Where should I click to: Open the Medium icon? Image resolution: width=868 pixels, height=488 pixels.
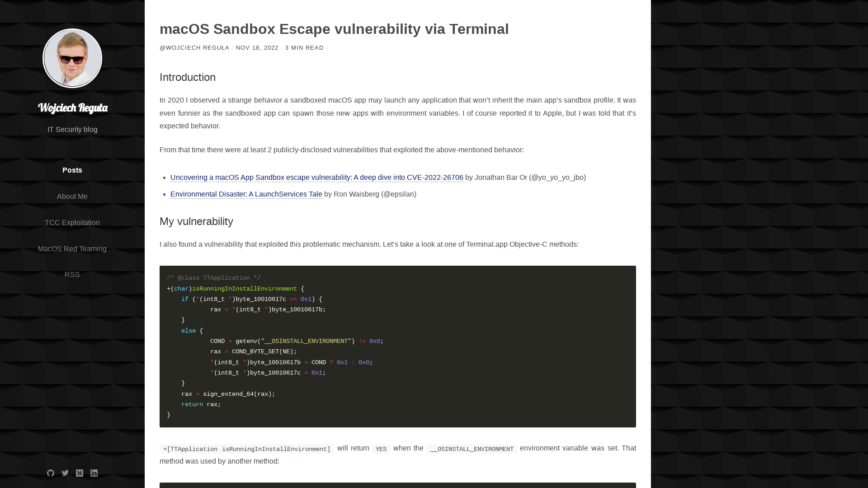click(x=80, y=473)
